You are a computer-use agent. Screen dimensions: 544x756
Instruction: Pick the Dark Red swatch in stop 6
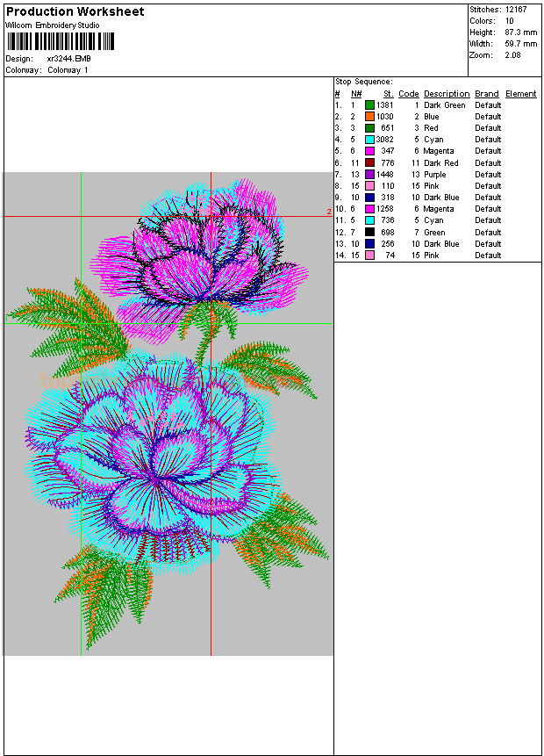click(x=369, y=163)
